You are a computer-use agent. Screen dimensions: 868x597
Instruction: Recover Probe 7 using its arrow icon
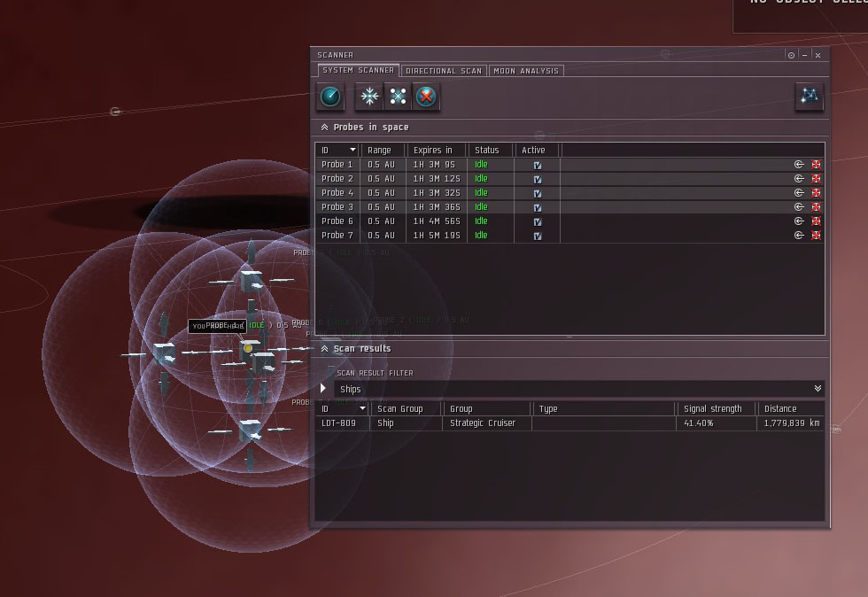[x=799, y=235]
